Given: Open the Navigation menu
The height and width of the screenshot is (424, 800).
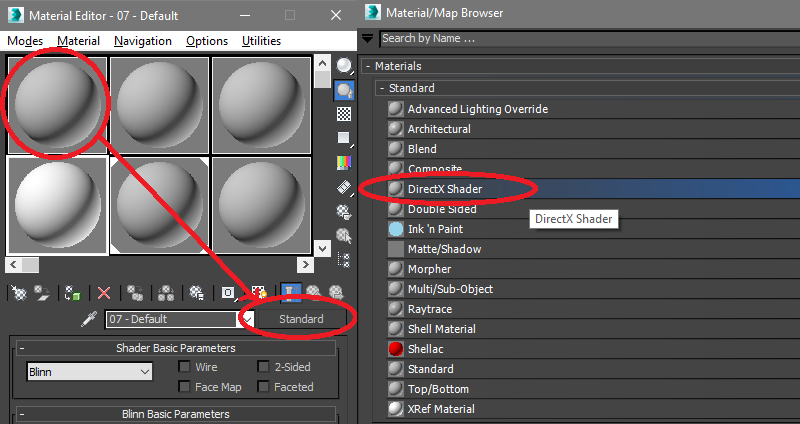Looking at the screenshot, I should click(142, 41).
